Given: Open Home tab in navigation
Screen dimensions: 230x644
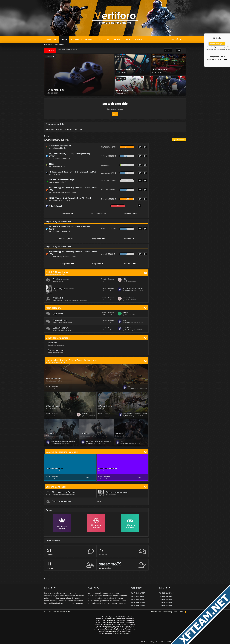Looking at the screenshot, I should coord(48,39).
